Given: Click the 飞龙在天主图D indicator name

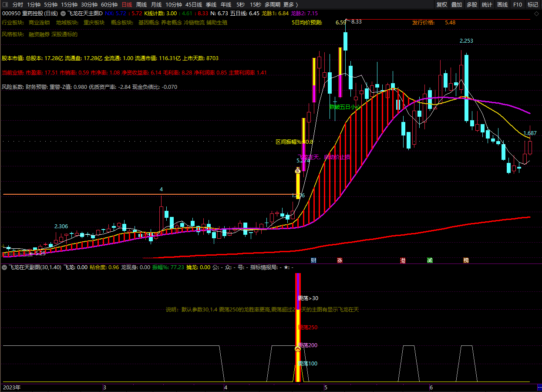Looking at the screenshot, I should coord(85,14).
